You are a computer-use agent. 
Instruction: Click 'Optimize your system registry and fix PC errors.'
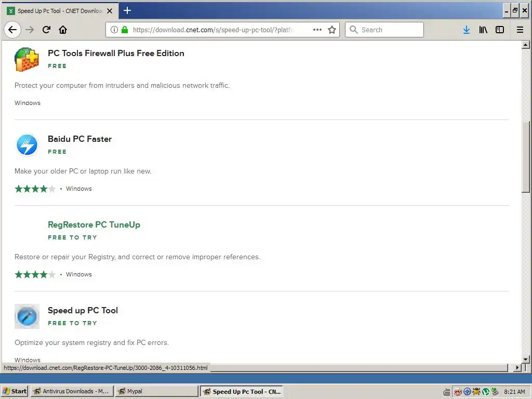pyautogui.click(x=91, y=343)
